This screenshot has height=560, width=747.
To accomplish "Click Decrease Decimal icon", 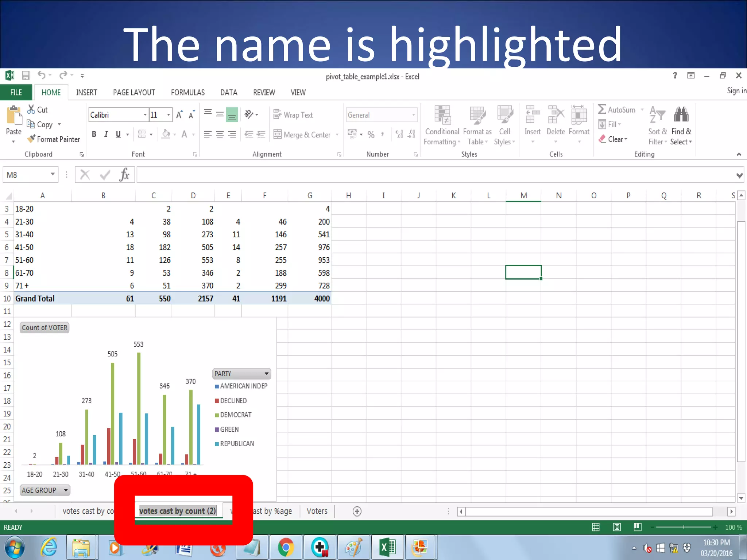I will tap(412, 135).
